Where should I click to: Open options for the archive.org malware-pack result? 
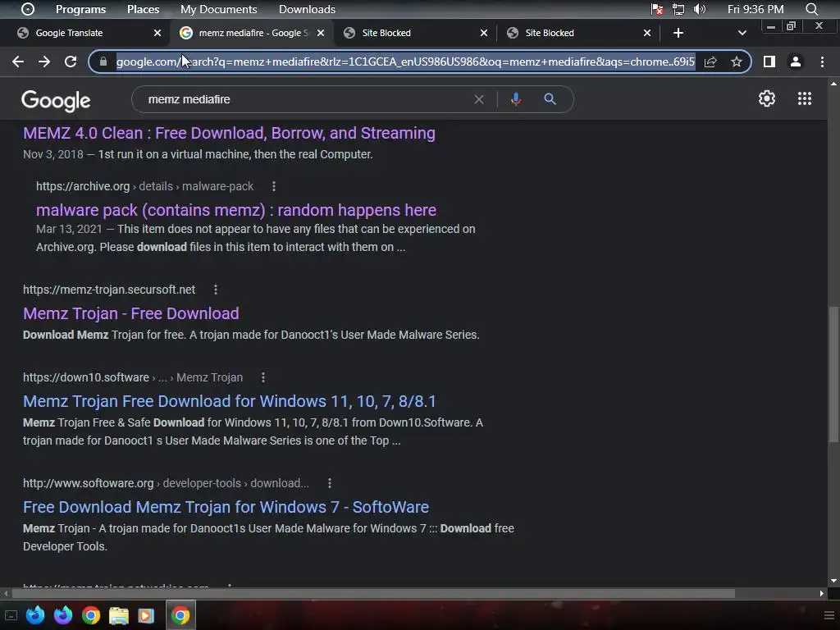tap(274, 186)
